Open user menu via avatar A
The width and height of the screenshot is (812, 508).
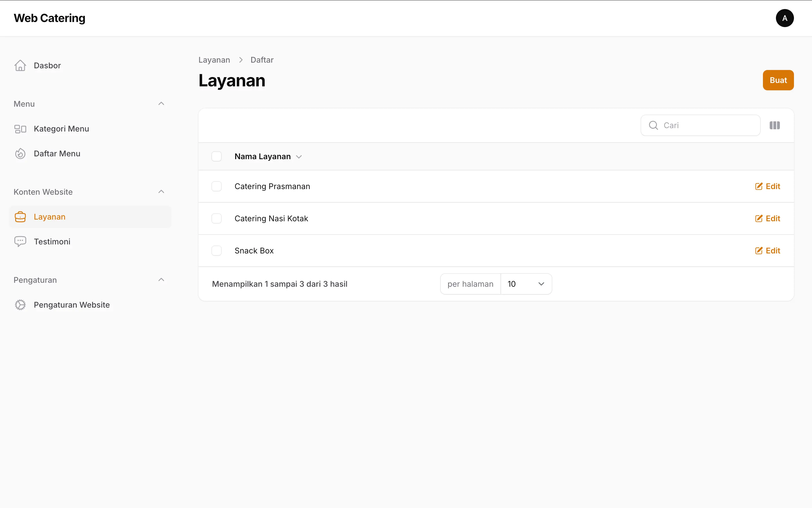784,18
